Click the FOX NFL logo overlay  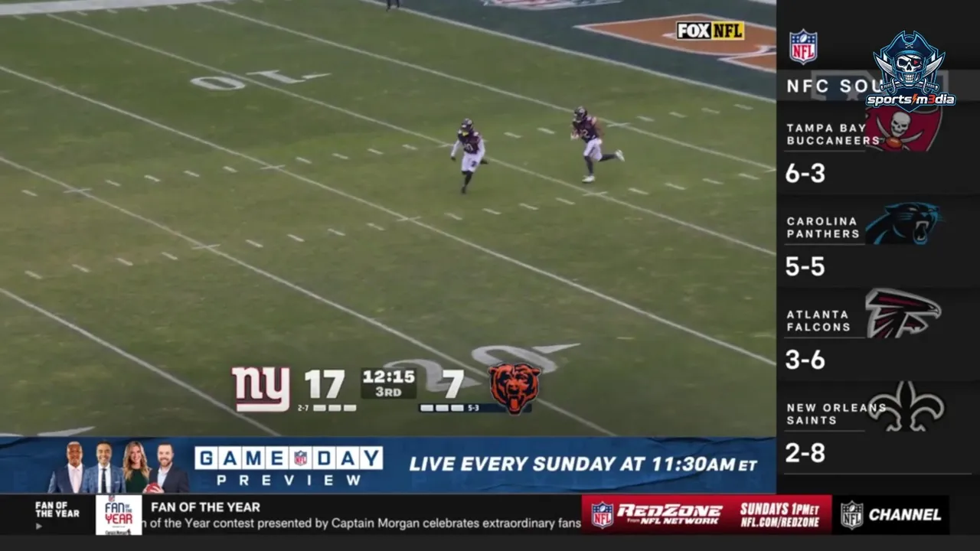coord(710,31)
